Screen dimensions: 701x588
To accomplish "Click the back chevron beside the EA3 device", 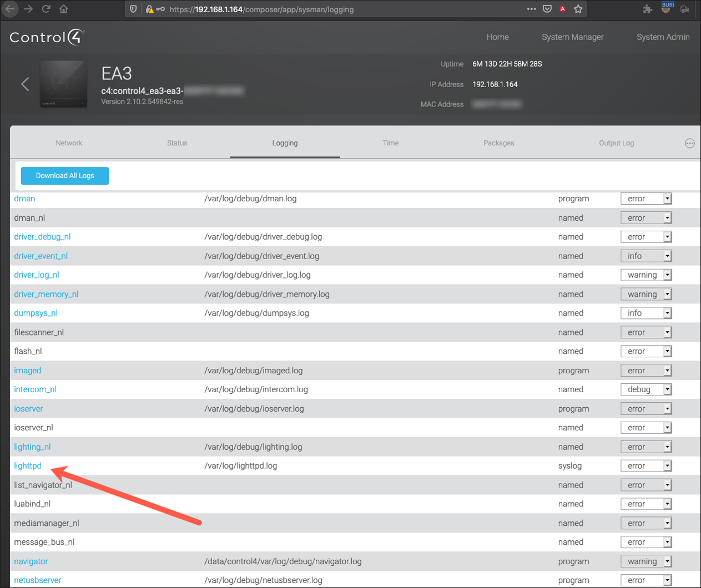I will point(25,84).
